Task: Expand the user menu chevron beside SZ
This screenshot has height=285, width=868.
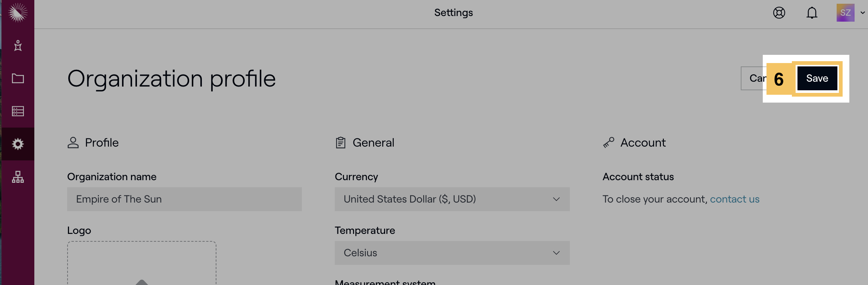Action: coord(862,13)
